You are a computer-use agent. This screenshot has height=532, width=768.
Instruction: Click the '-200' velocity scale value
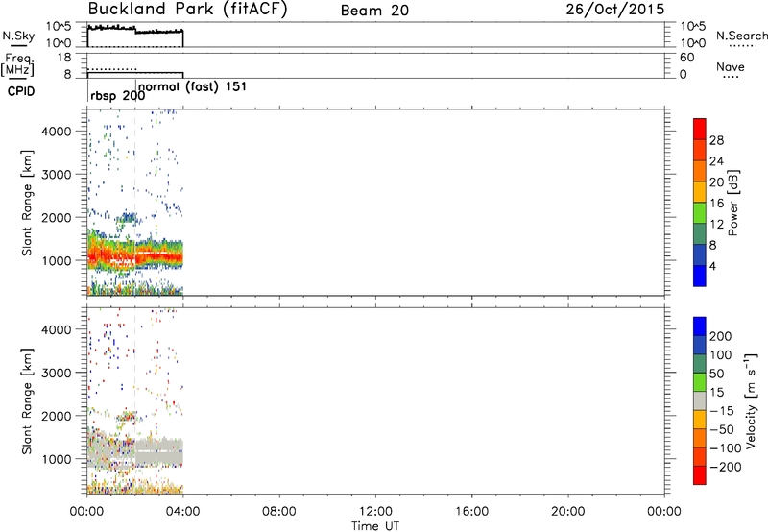point(724,467)
